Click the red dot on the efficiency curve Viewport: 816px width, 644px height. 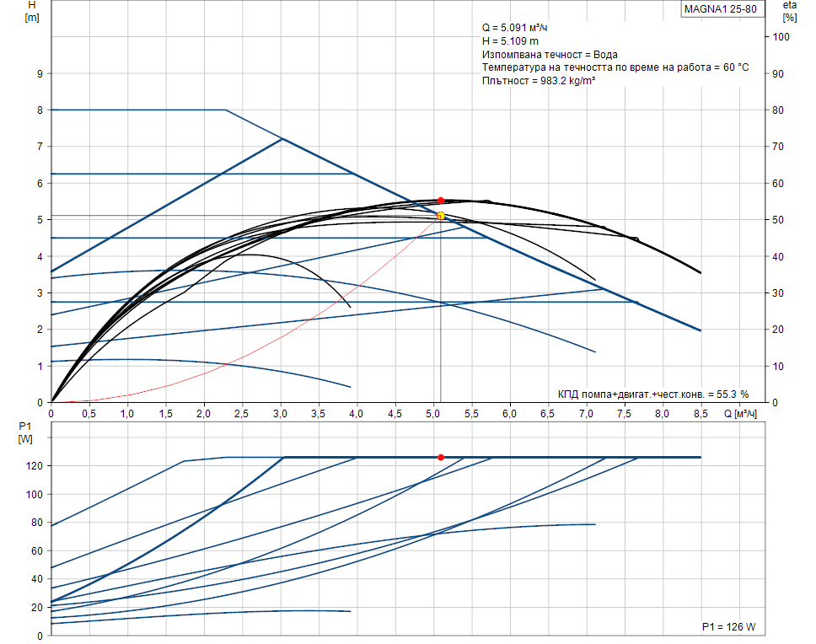tap(440, 201)
